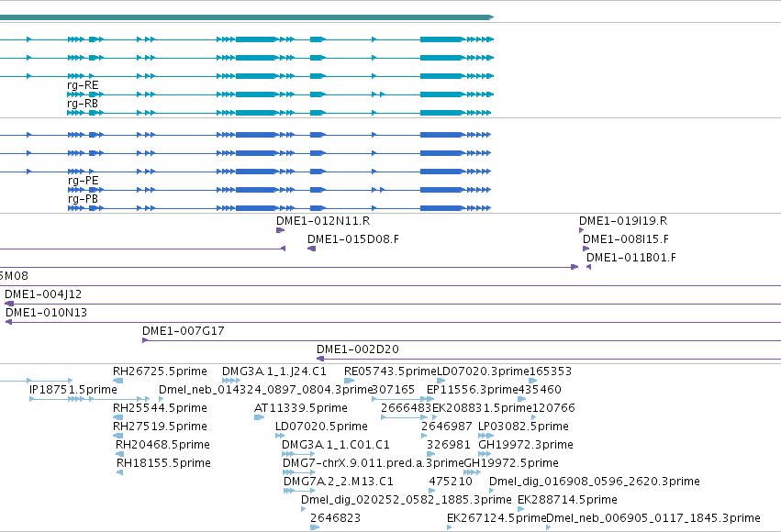
Task: Click the LP03082.5prime EST label
Action: pos(523,427)
